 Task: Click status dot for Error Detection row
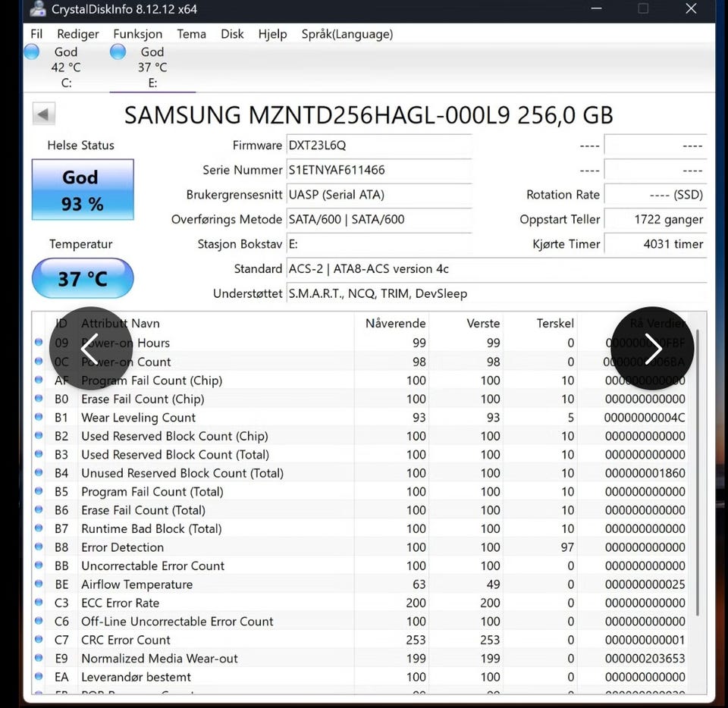point(39,547)
